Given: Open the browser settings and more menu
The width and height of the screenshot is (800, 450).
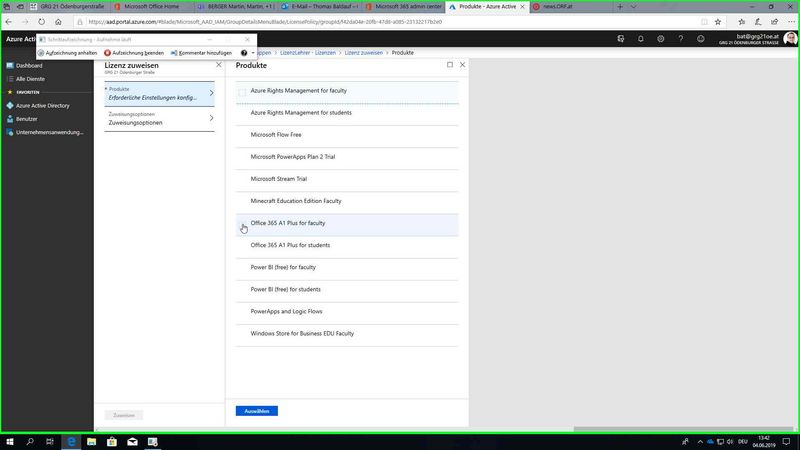Looking at the screenshot, I should click(x=791, y=22).
